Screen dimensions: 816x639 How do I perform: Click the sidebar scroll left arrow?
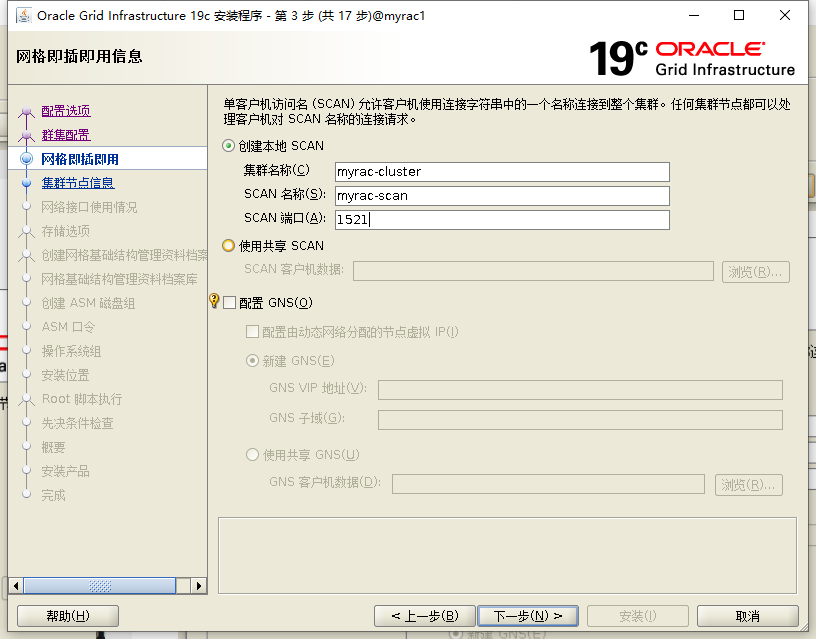coord(16,586)
